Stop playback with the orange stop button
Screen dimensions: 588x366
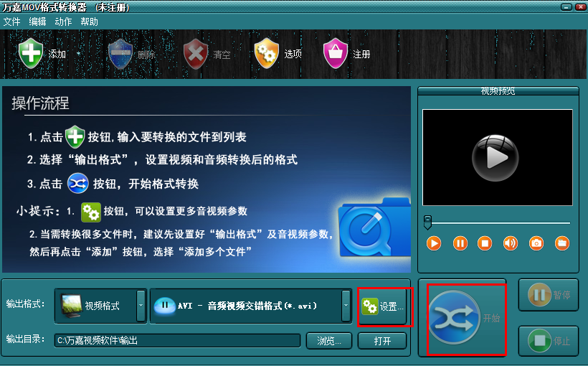point(485,243)
